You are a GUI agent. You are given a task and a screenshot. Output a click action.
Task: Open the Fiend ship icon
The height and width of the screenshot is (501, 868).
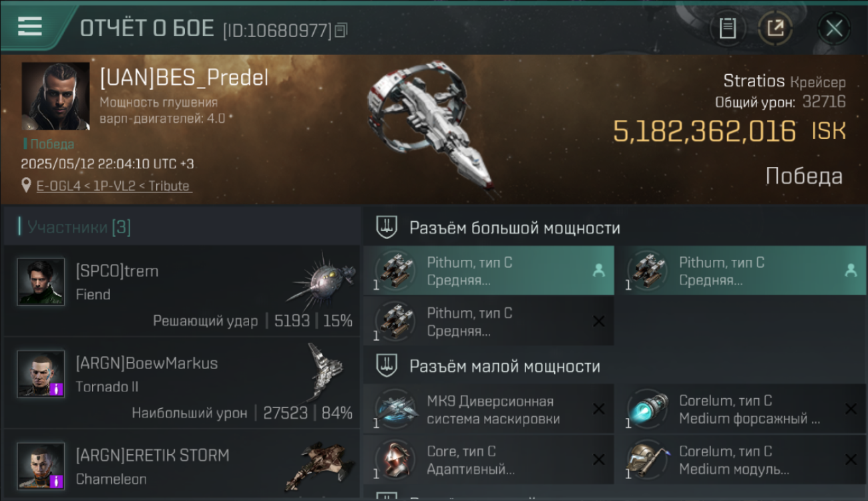pos(320,281)
